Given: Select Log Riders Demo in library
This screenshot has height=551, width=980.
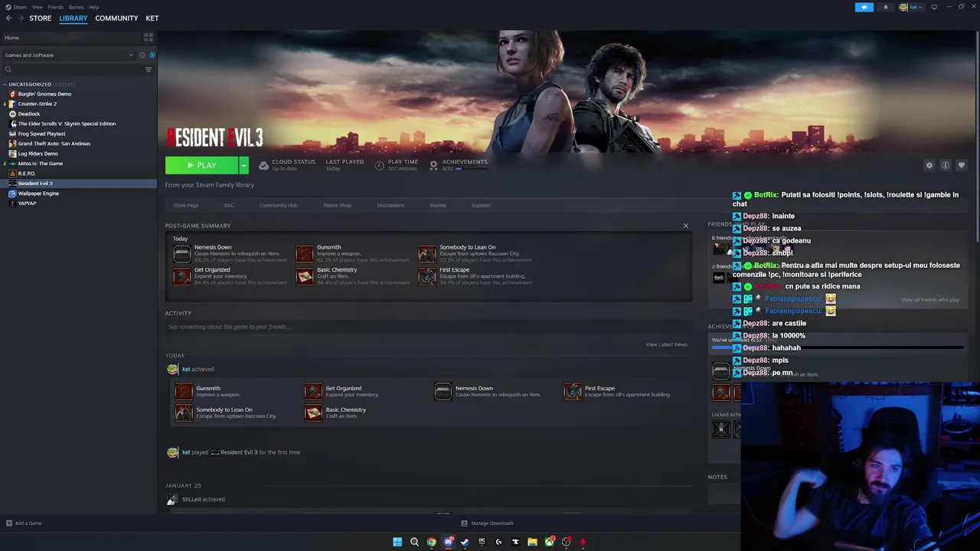Looking at the screenshot, I should 37,153.
